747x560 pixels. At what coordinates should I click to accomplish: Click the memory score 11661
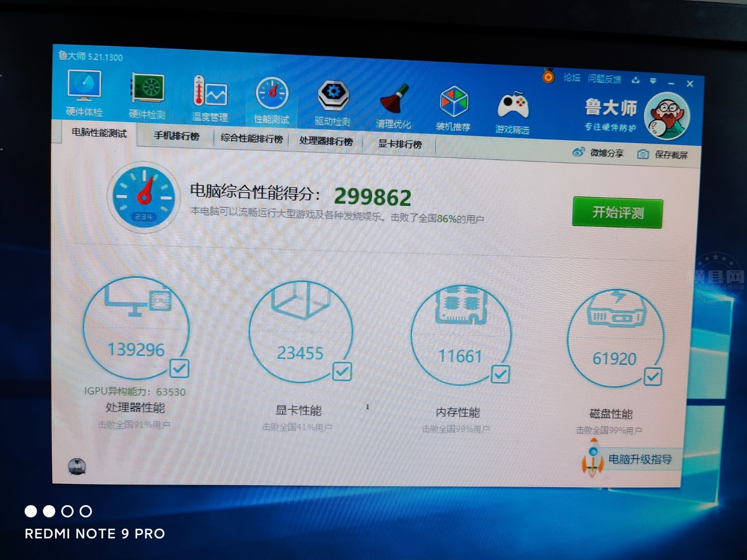click(x=460, y=356)
